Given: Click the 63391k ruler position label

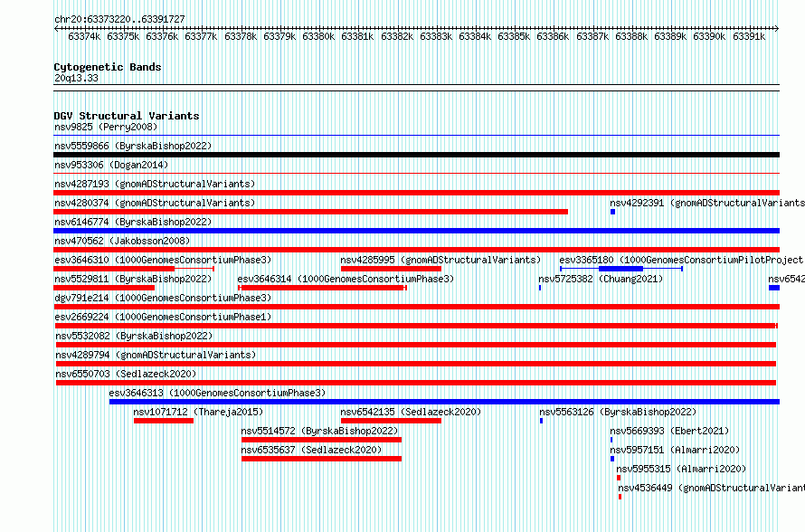Looking at the screenshot, I should click(x=749, y=36).
